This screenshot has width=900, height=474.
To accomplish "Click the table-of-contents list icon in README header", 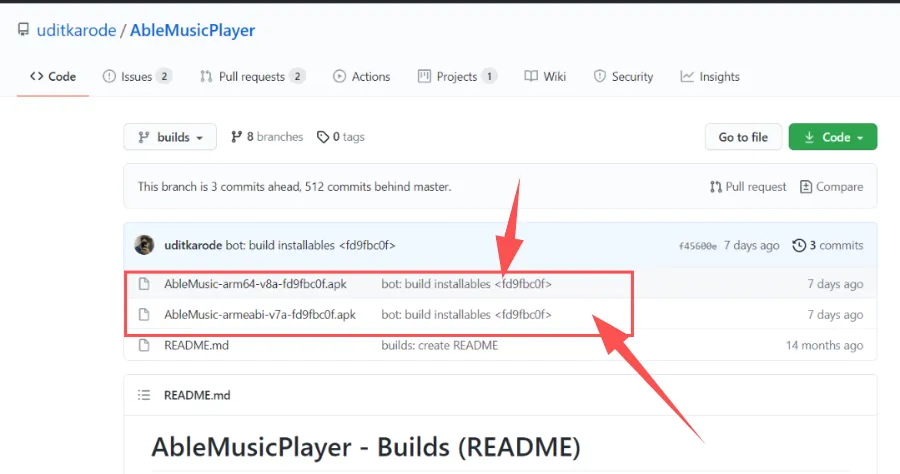I will (144, 395).
